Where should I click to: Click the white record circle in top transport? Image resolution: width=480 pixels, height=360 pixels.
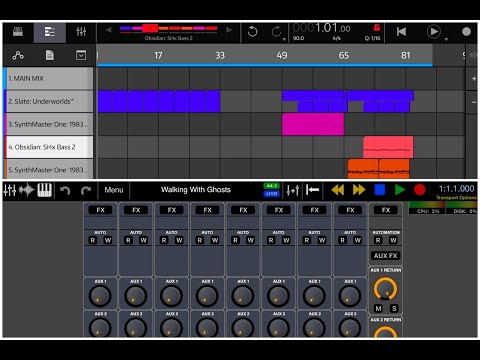466,32
